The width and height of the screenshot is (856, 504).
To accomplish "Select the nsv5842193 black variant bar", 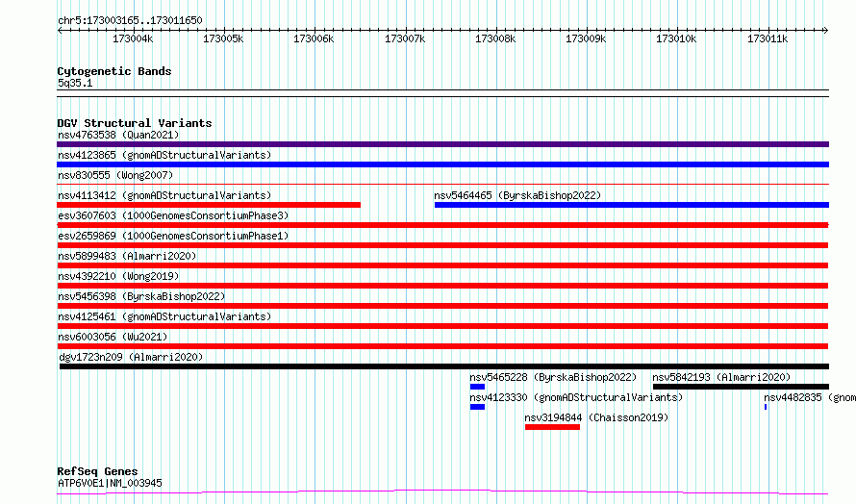I will pos(740,387).
